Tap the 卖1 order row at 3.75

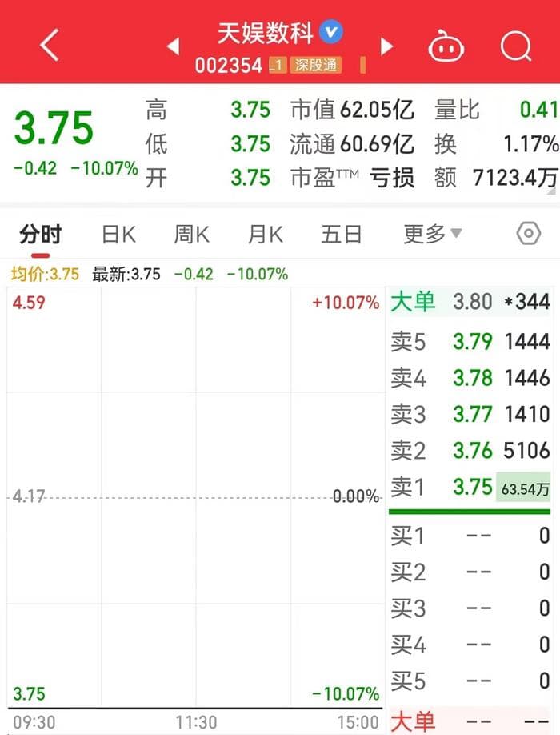tap(470, 487)
